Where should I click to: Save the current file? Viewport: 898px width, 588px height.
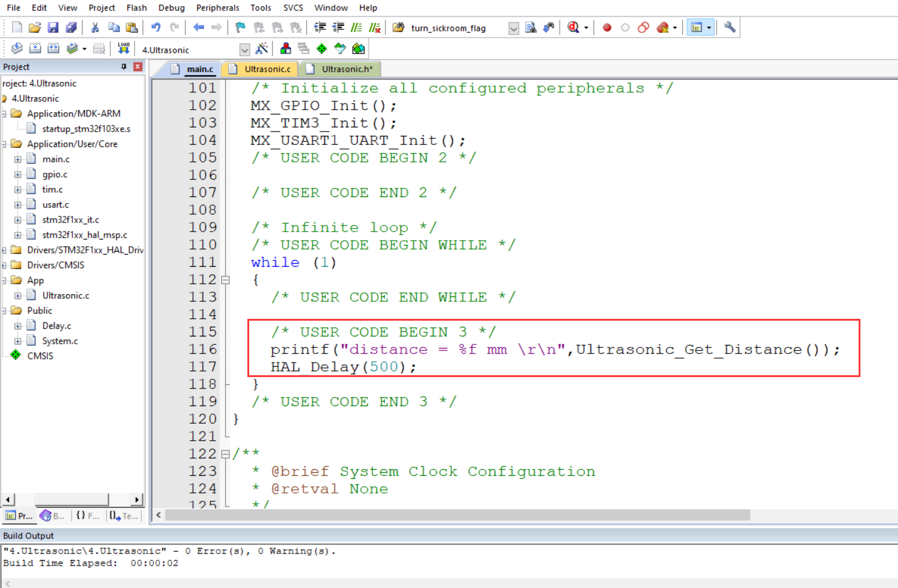point(53,27)
